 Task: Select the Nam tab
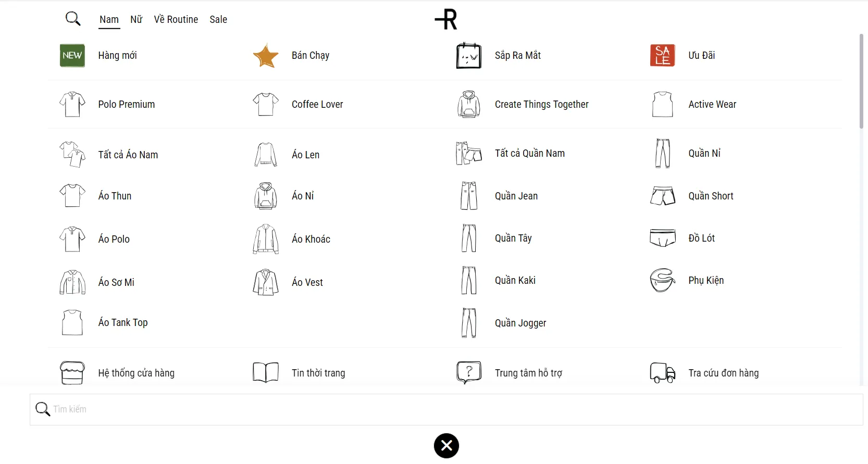(x=109, y=20)
